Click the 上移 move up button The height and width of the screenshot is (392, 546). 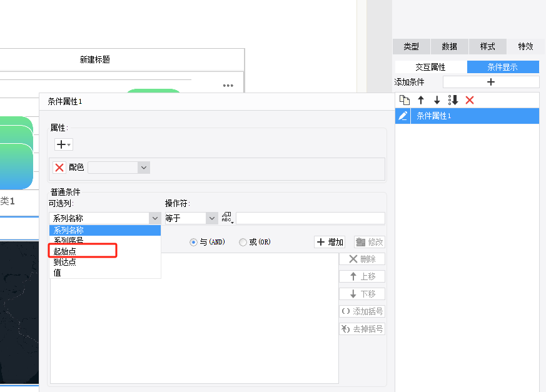[362, 276]
